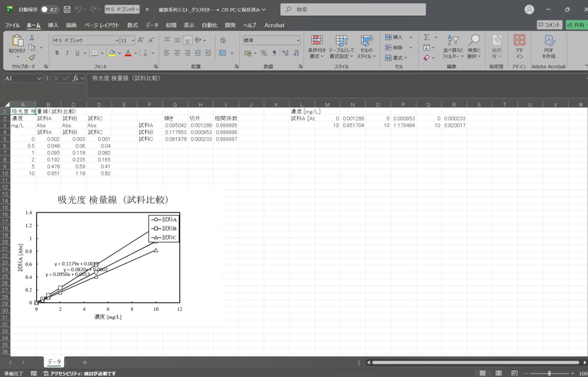Click the Merge and Center icon

pos(222,53)
